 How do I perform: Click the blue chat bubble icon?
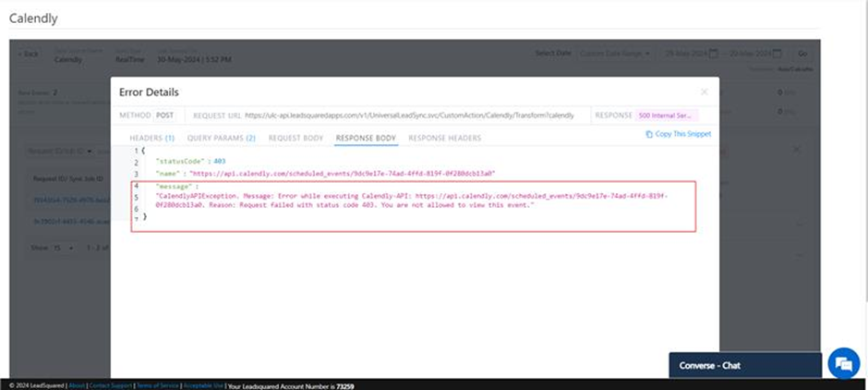click(844, 364)
